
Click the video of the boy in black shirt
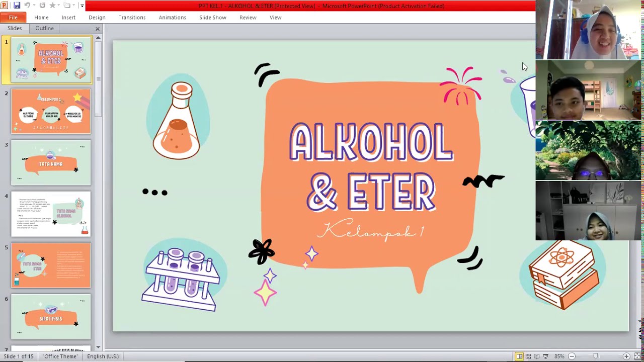pyautogui.click(x=588, y=90)
